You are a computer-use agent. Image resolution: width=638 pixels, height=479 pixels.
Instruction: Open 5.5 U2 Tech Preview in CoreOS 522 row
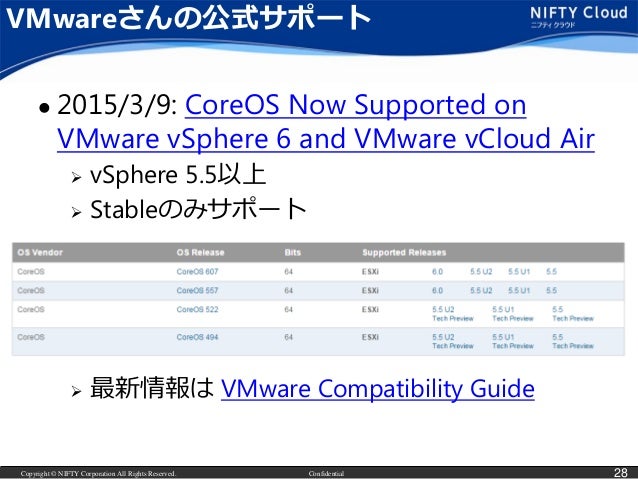coord(452,314)
